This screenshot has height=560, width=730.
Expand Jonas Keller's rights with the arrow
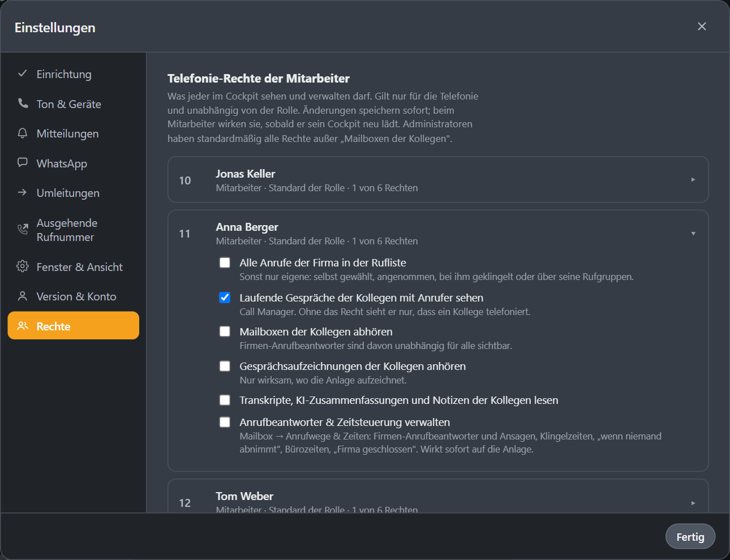(693, 180)
